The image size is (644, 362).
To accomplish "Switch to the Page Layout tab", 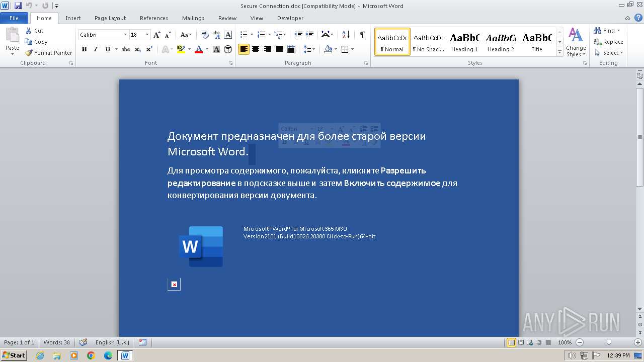I will [x=110, y=18].
